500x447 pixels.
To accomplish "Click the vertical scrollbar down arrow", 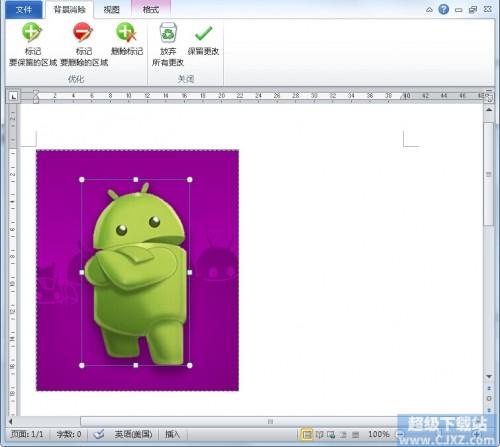I will click(x=489, y=376).
